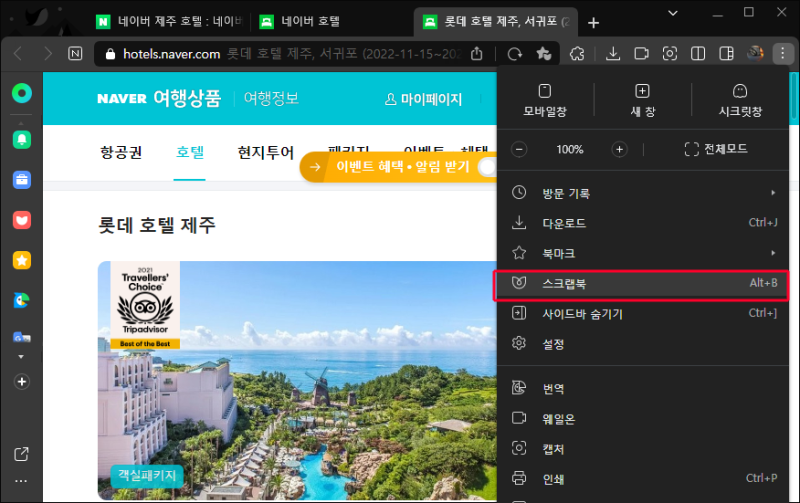Click the Naver home N icon
Viewport: 800px width, 503px height.
(x=75, y=54)
